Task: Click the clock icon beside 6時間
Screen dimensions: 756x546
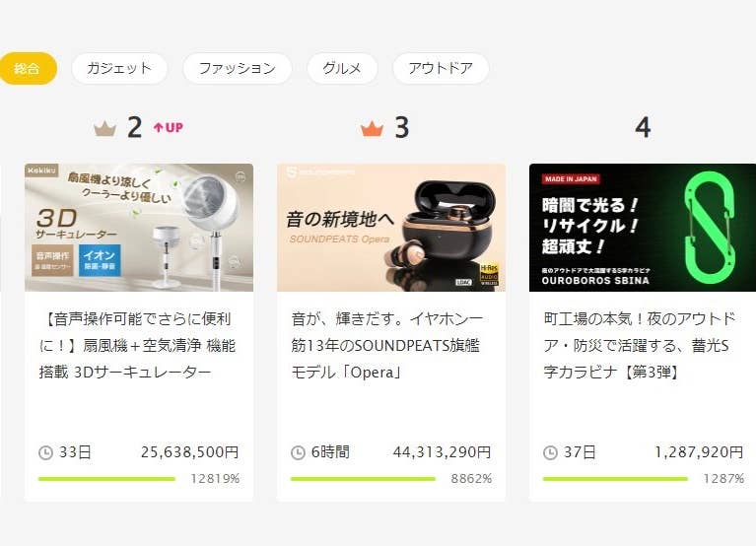Action: (298, 452)
